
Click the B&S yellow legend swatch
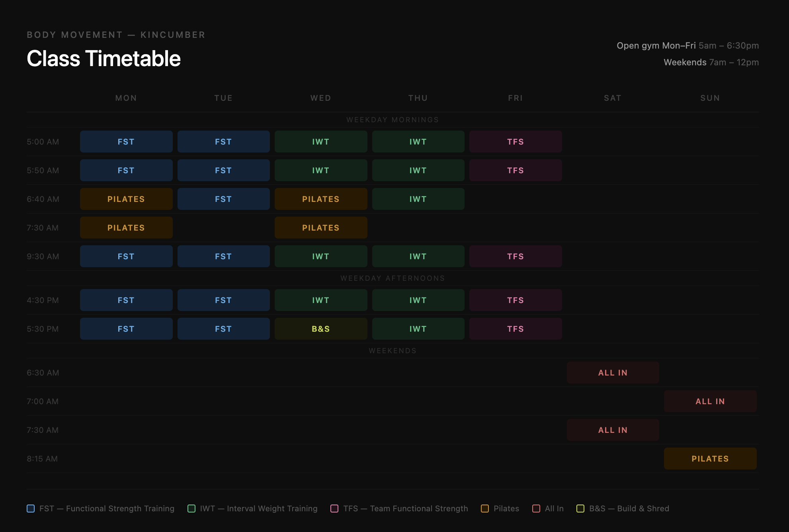580,509
